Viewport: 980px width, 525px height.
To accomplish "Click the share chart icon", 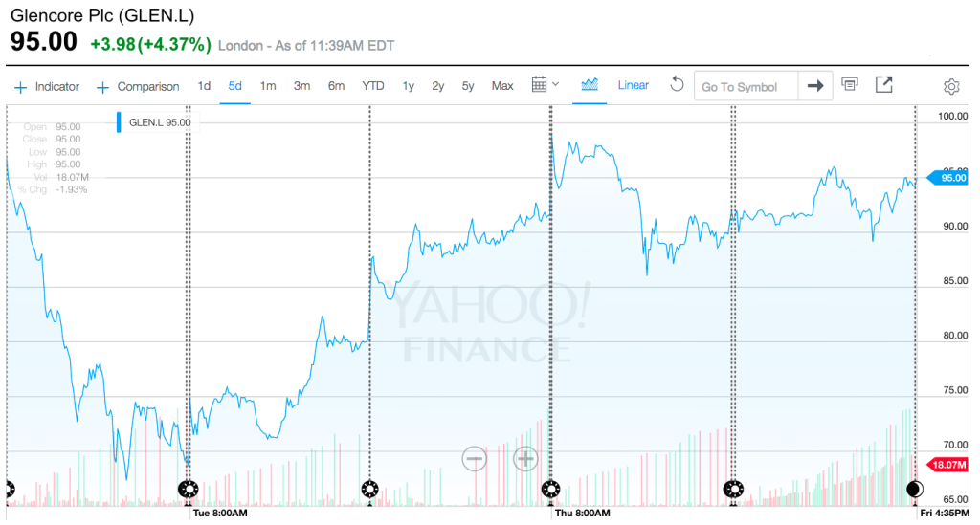I will [849, 85].
